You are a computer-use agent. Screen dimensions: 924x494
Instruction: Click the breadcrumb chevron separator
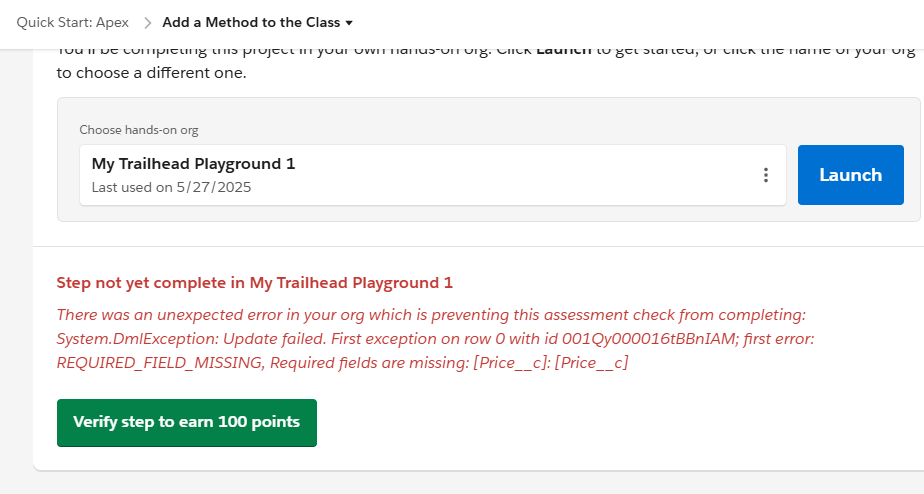coord(147,23)
